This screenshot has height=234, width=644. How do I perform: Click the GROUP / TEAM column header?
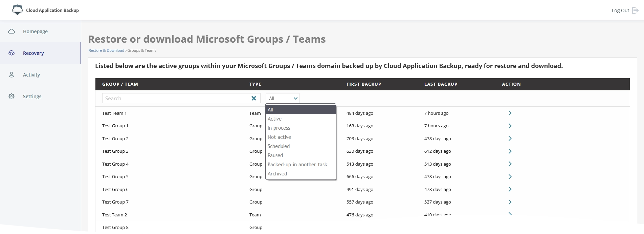pos(120,84)
